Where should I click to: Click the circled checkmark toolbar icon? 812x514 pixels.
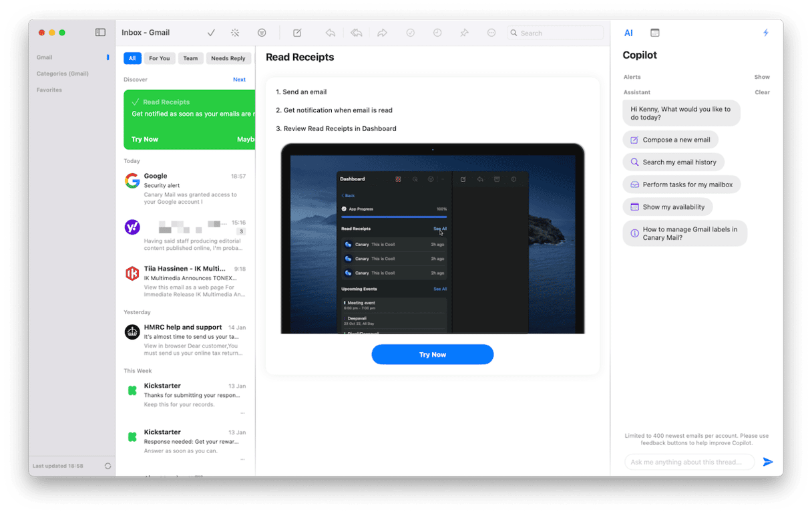point(411,33)
